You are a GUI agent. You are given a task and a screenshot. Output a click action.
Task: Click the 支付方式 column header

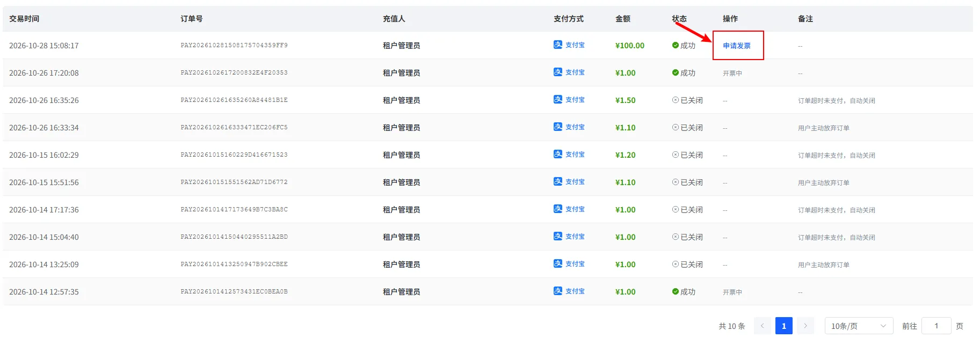[x=569, y=19]
